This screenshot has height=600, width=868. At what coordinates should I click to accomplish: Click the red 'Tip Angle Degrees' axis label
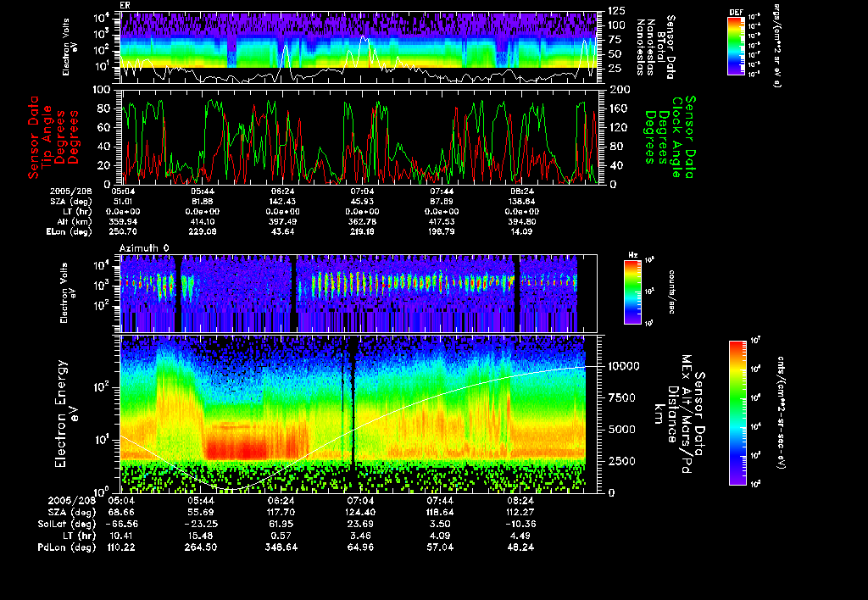[53, 137]
